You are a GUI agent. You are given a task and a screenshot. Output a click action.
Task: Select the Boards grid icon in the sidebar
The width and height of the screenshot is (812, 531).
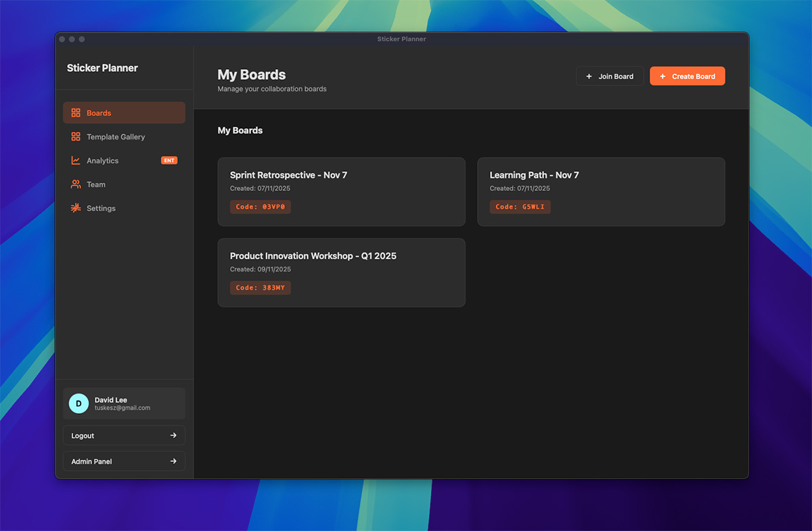click(x=74, y=112)
